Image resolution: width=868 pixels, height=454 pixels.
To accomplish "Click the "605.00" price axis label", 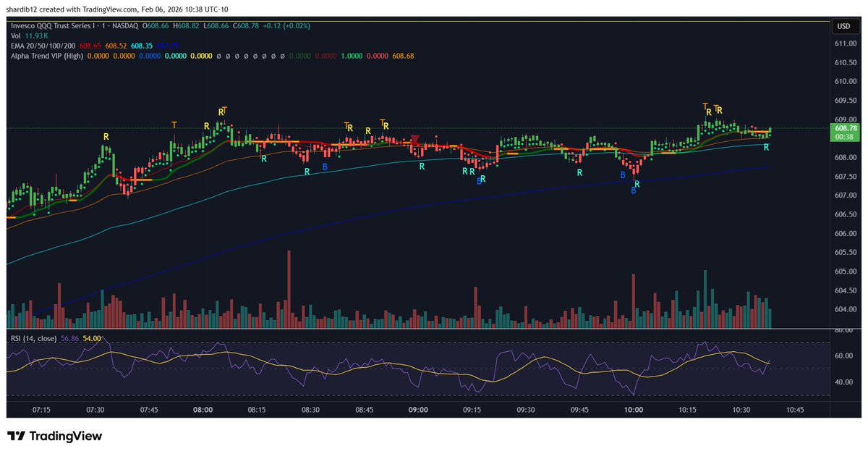I will tap(846, 272).
